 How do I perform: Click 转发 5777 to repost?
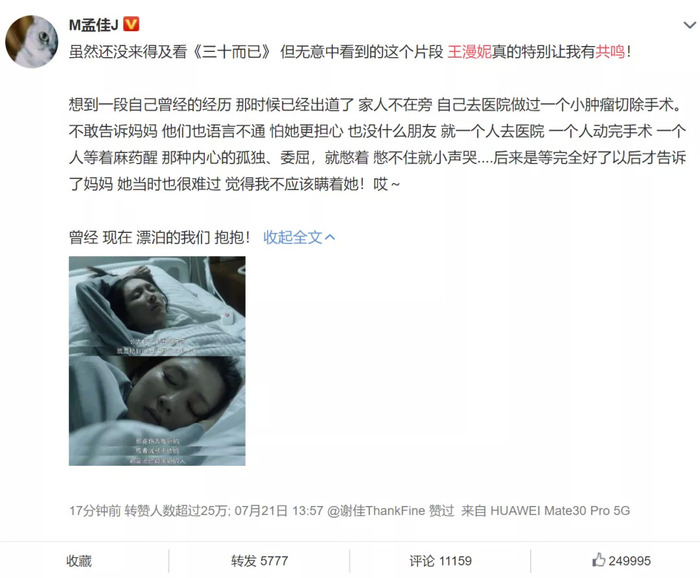pyautogui.click(x=259, y=561)
